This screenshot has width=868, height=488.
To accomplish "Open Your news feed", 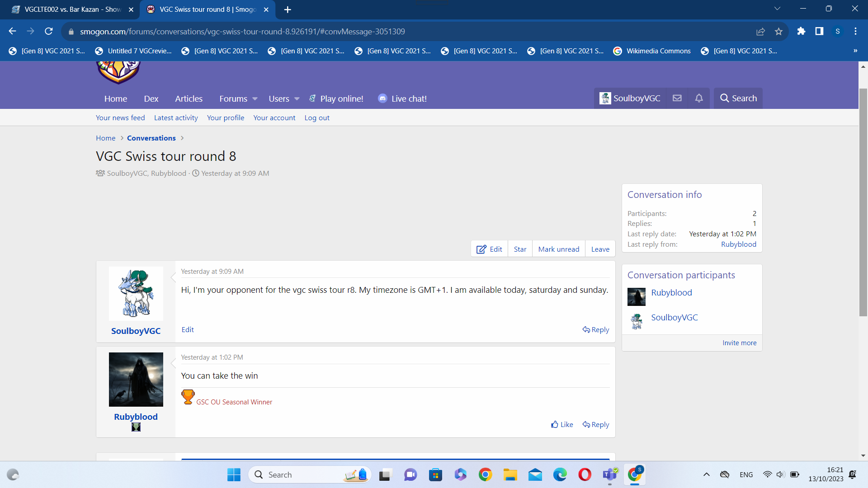I will pyautogui.click(x=120, y=117).
